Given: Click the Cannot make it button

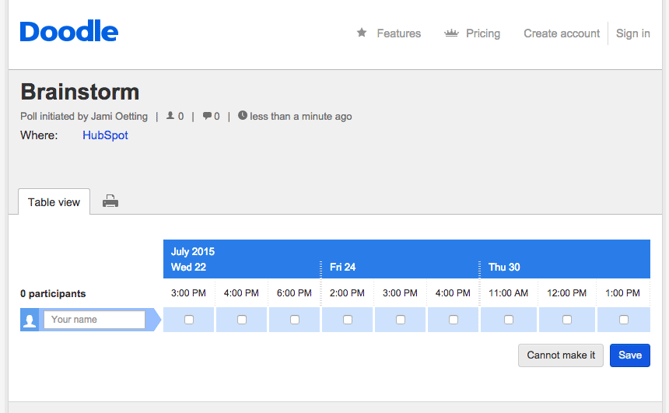Looking at the screenshot, I should pos(561,355).
